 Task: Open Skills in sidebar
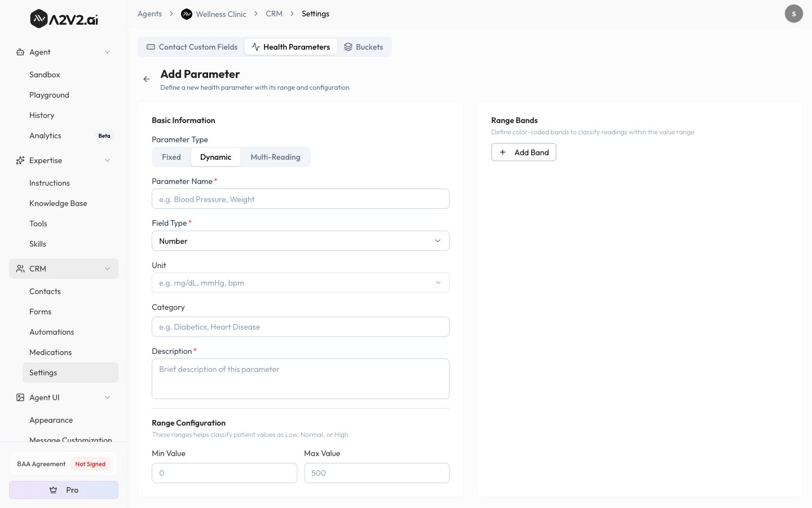point(70,244)
